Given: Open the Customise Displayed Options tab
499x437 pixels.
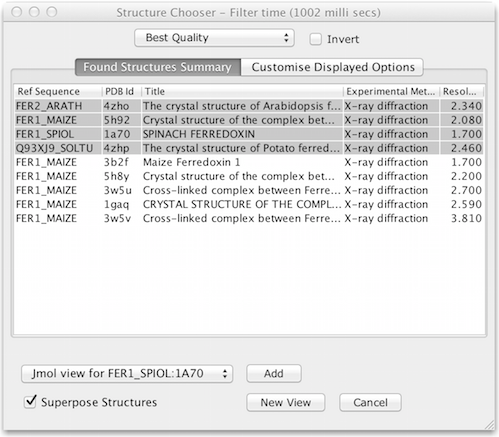Looking at the screenshot, I should (332, 67).
